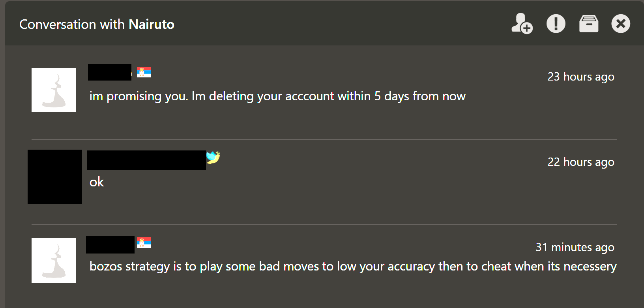Screen dimensions: 644x308
Task: Open Nairuto's profile from the header
Action: click(152, 24)
